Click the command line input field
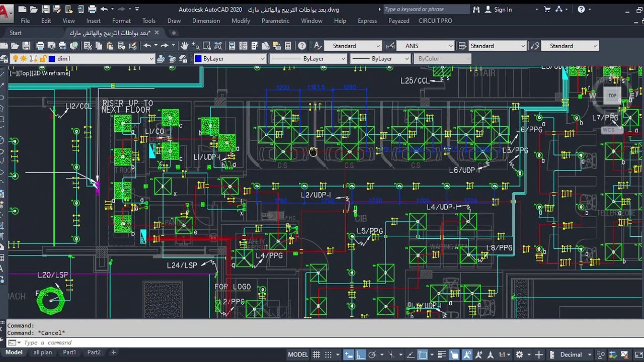Screen dimensions: 644x362 coord(322,343)
